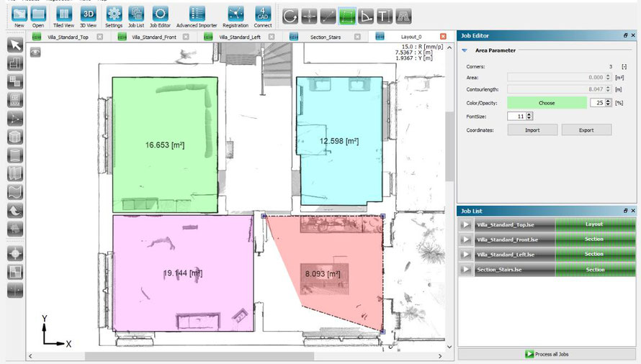The image size is (641, 364).
Task: Adjust the FontSize stepper
Action: pos(529,117)
